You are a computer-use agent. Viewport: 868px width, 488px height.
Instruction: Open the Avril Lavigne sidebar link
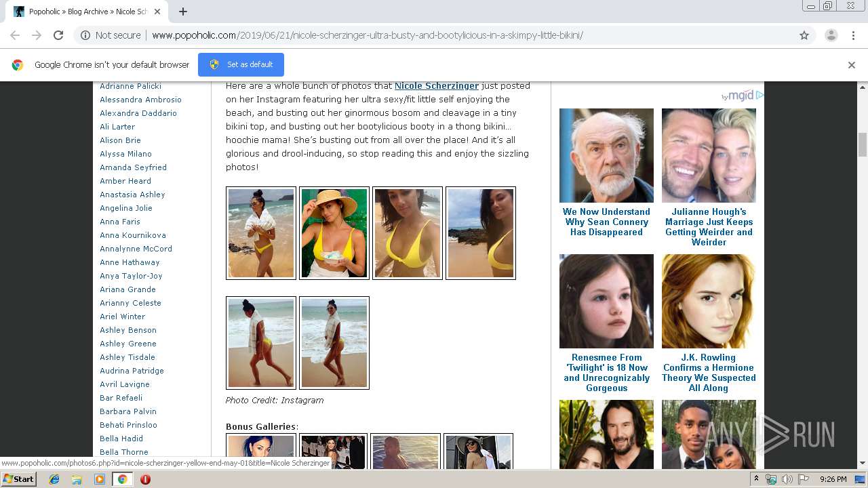(x=125, y=384)
